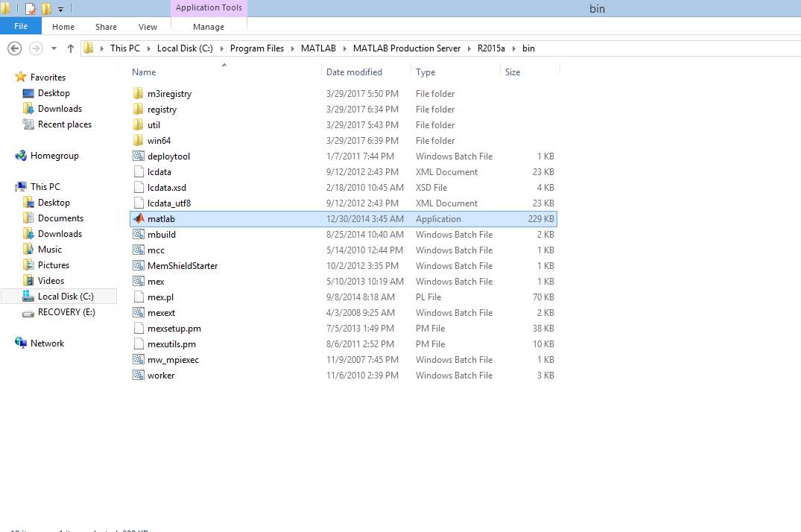Open the Manage tab under Application Tools
This screenshot has height=532, width=801.
(x=208, y=26)
